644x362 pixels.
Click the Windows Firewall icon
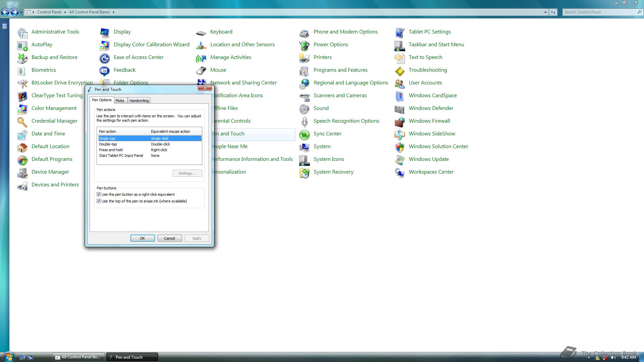tap(400, 122)
